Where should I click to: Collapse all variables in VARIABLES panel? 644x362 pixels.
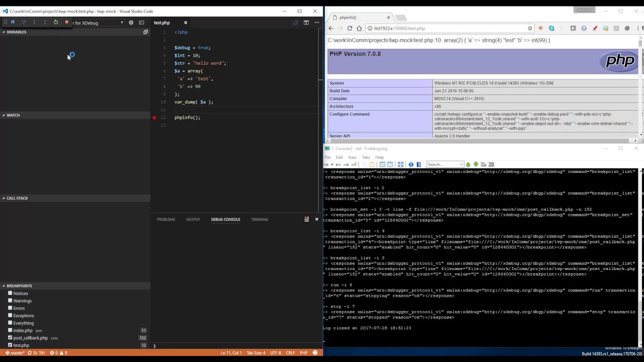tap(145, 32)
